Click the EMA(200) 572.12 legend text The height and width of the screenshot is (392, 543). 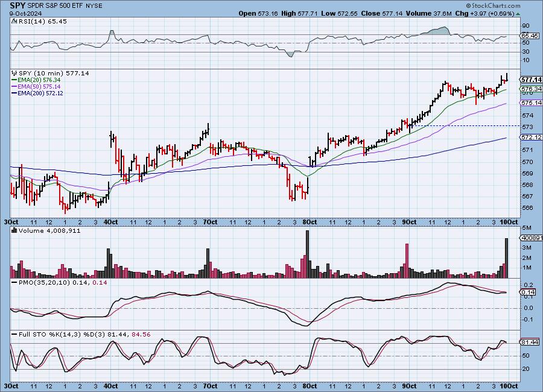click(x=40, y=93)
